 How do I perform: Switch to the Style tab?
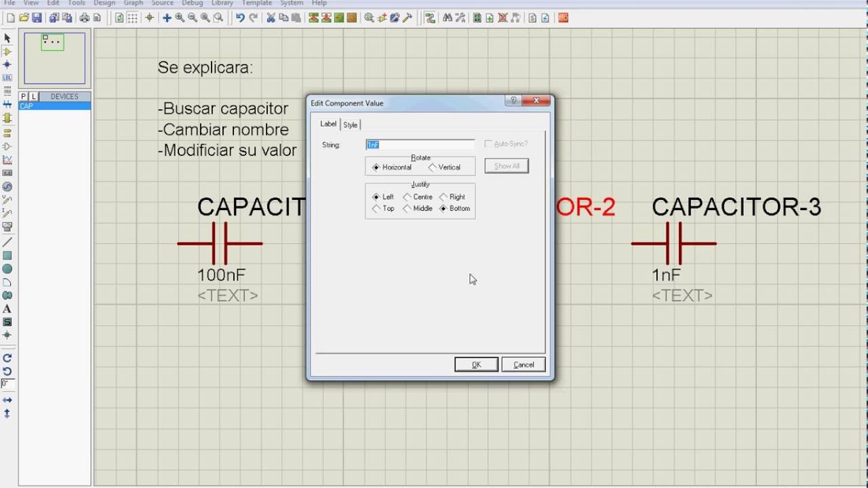(x=350, y=125)
